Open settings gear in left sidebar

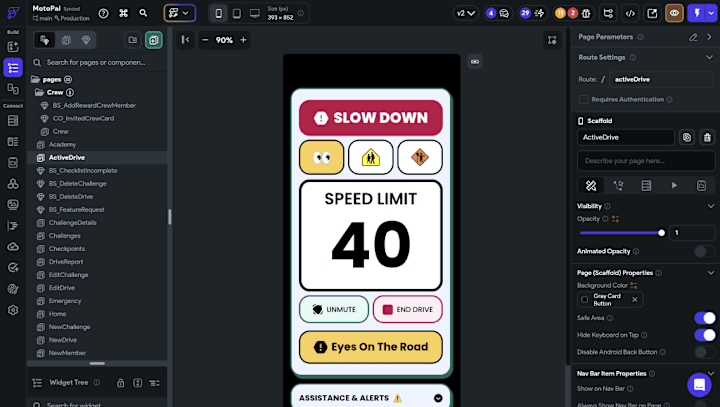[x=13, y=310]
